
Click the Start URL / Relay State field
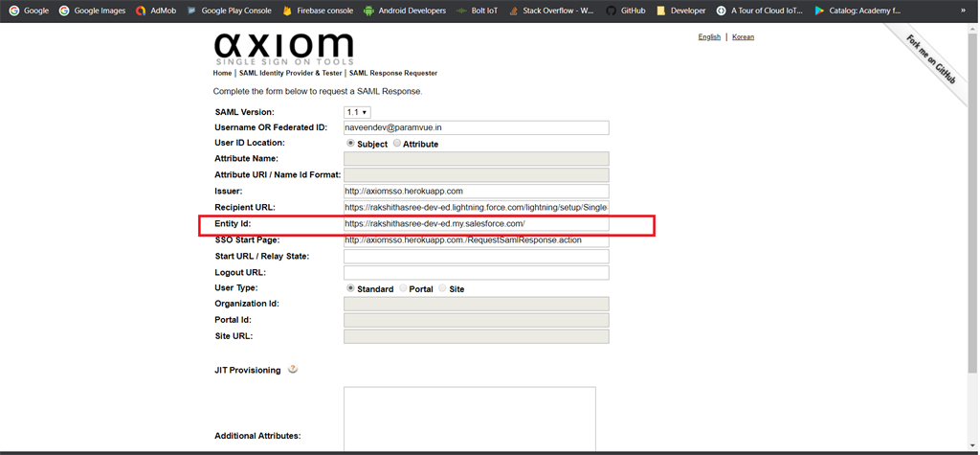click(477, 256)
